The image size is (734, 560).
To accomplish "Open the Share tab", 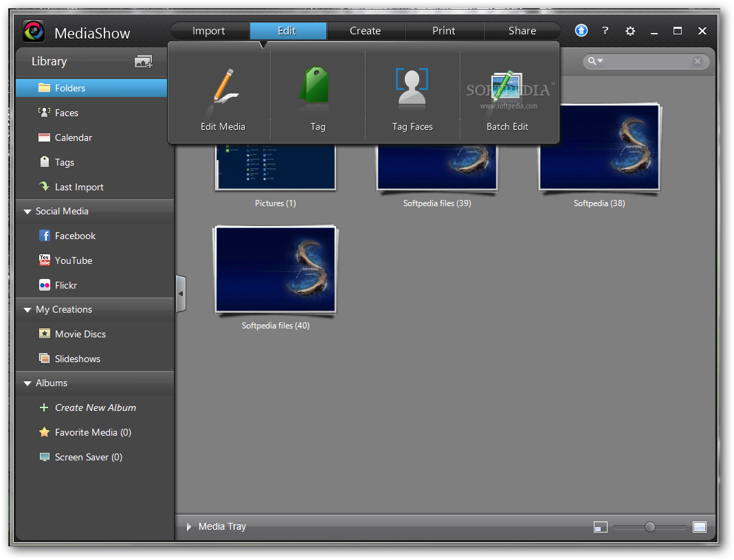I will (x=522, y=31).
